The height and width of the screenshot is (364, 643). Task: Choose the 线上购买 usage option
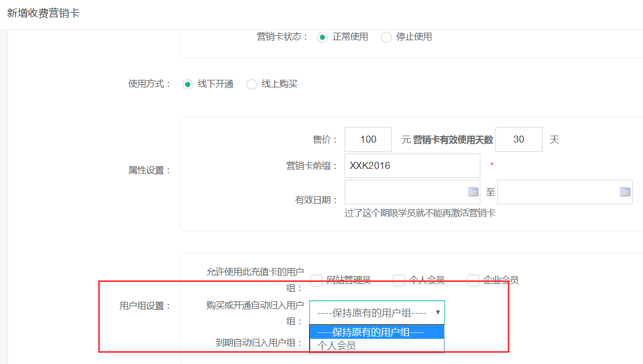251,85
